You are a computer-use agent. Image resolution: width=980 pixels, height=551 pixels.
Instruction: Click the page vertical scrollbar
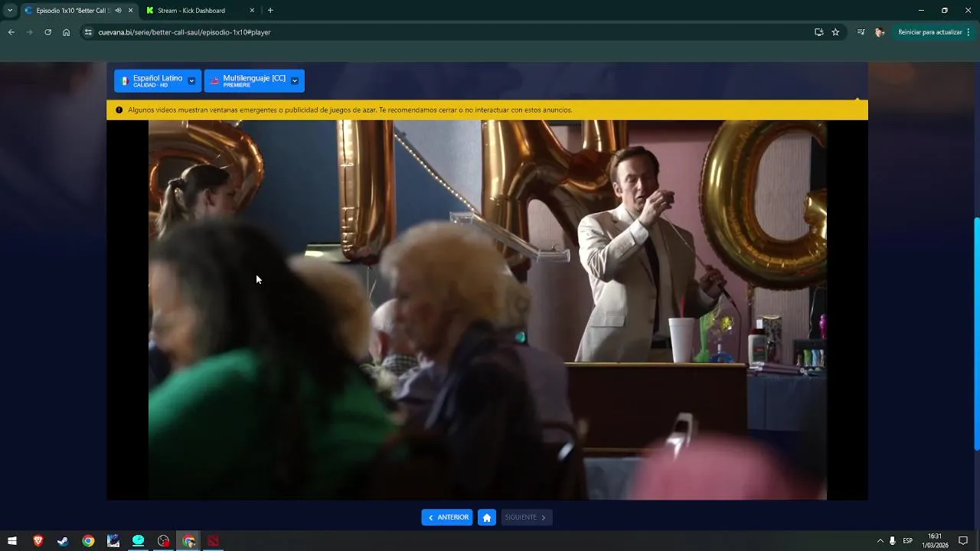[976, 334]
